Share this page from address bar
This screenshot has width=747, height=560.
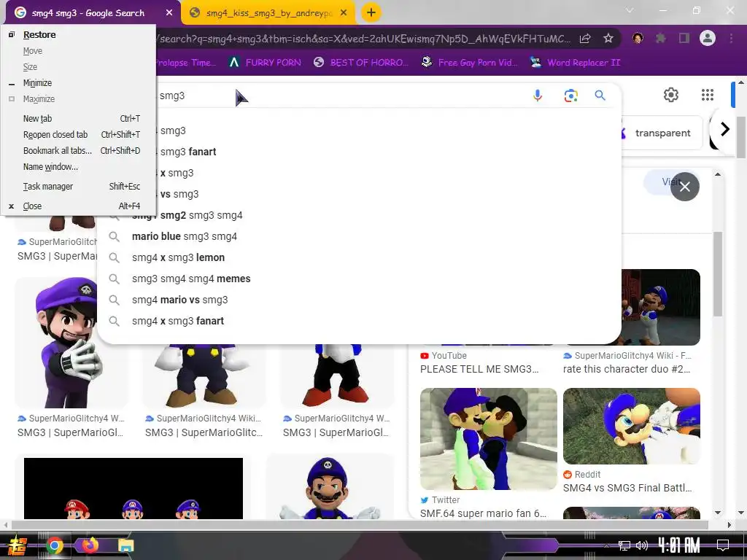click(x=585, y=39)
